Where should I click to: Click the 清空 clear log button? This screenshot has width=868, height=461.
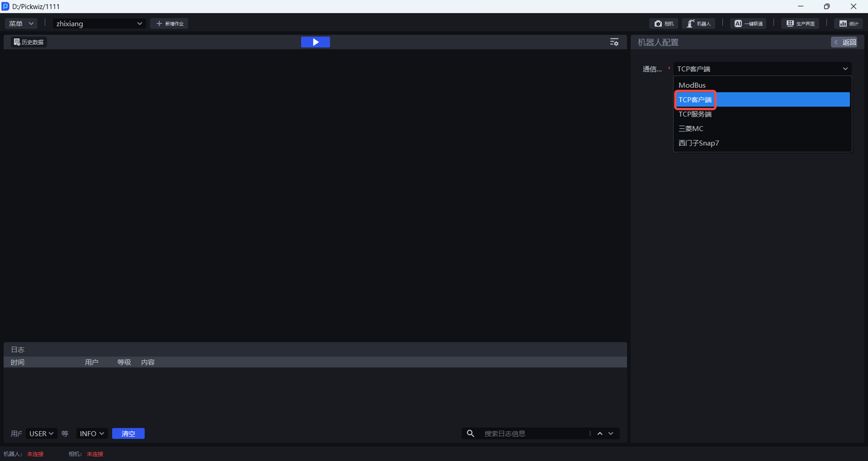pos(128,434)
